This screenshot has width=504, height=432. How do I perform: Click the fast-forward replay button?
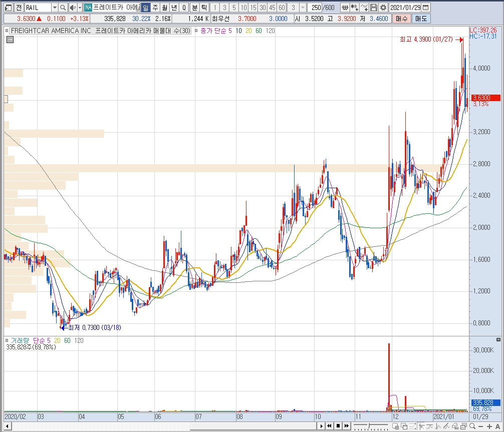pos(347,426)
